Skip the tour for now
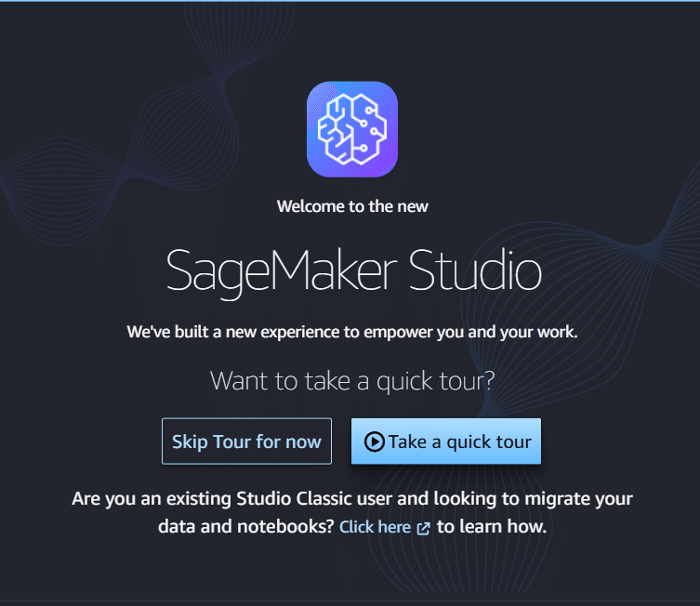 click(x=246, y=441)
